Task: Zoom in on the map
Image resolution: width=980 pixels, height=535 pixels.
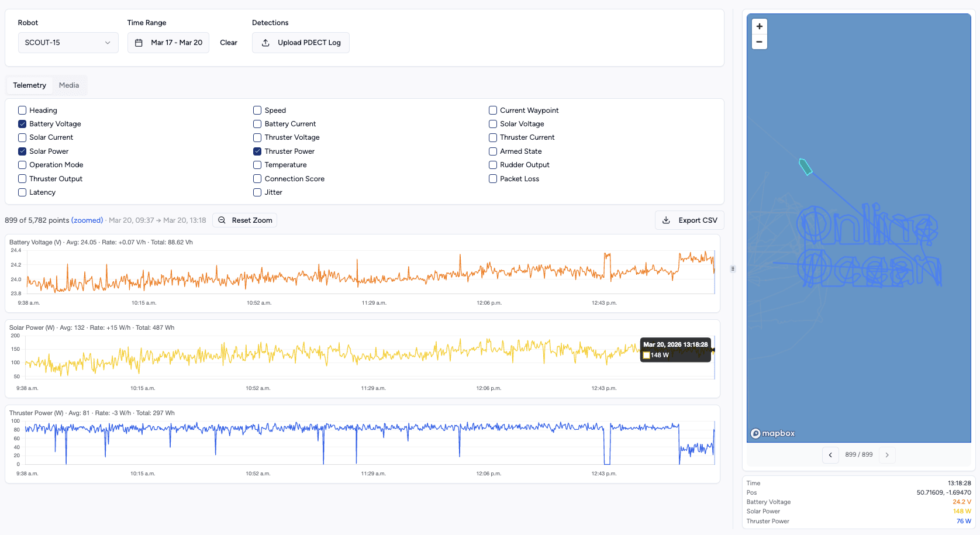Action: pos(759,26)
